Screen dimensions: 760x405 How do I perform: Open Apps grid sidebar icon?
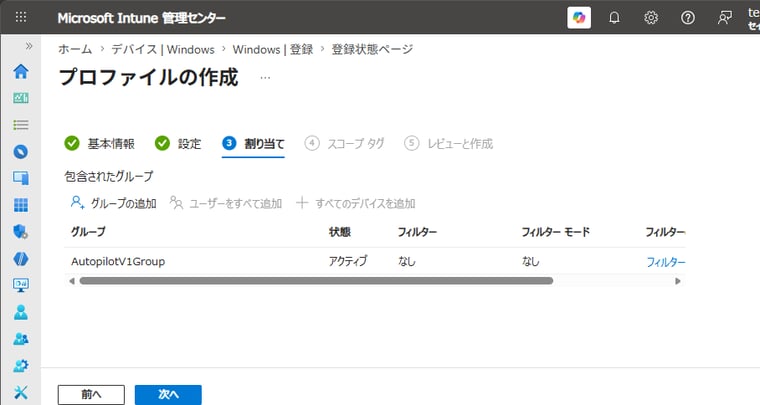pos(21,205)
